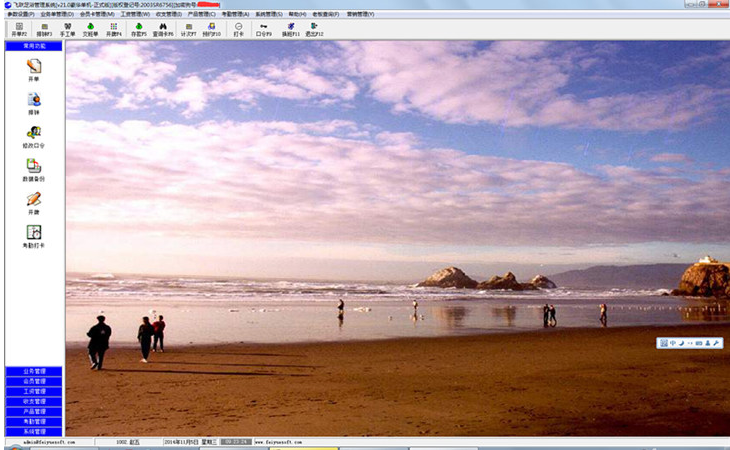Click admin@feiyuesoft.com in status bar
The height and width of the screenshot is (450, 730).
[49, 442]
